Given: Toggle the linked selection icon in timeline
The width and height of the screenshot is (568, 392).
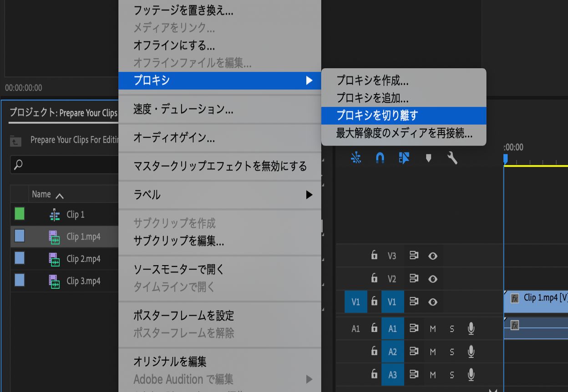Looking at the screenshot, I should tap(355, 159).
